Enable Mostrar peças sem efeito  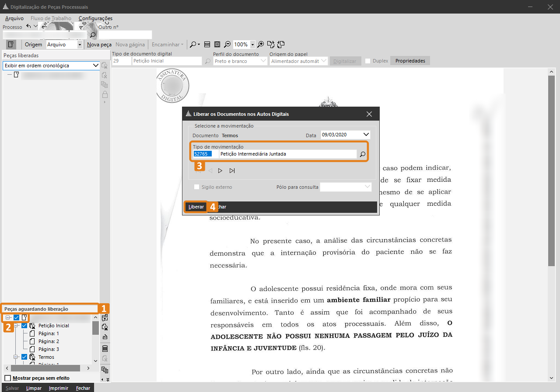coord(7,378)
